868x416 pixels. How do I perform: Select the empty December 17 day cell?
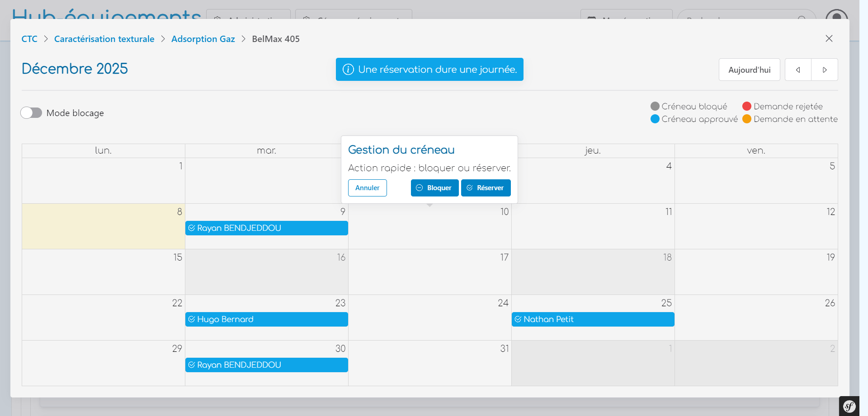point(429,276)
